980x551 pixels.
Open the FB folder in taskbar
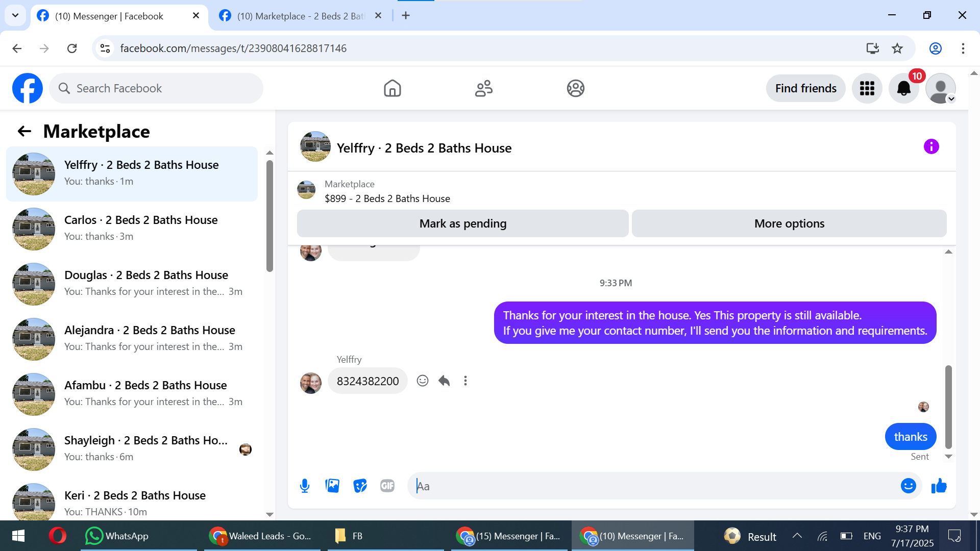tap(385, 536)
